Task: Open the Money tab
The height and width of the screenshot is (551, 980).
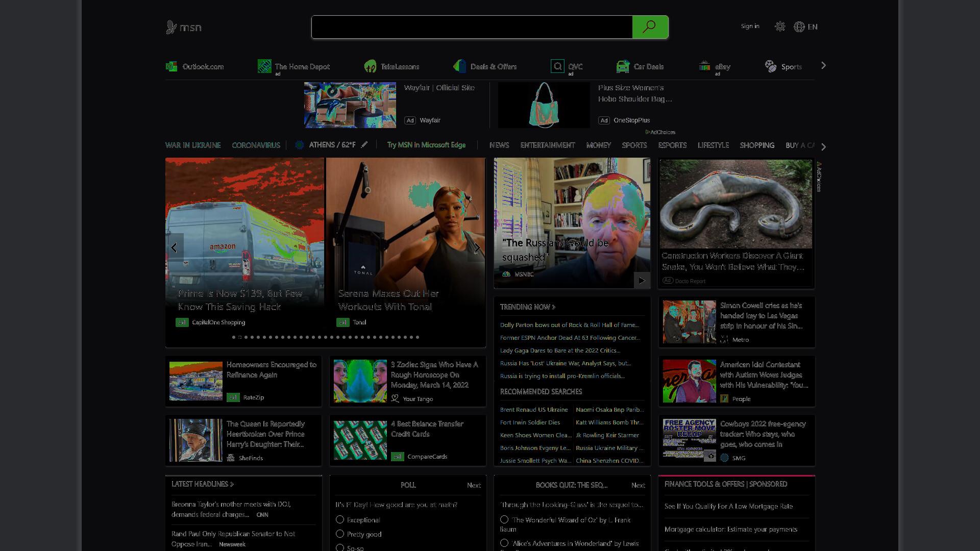Action: pyautogui.click(x=599, y=145)
